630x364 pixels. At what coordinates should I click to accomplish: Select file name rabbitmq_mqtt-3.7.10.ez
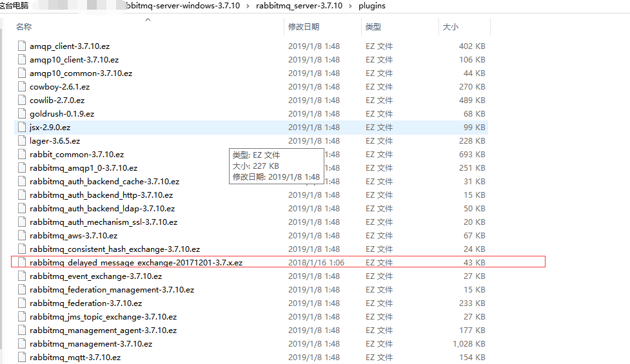pyautogui.click(x=75, y=357)
